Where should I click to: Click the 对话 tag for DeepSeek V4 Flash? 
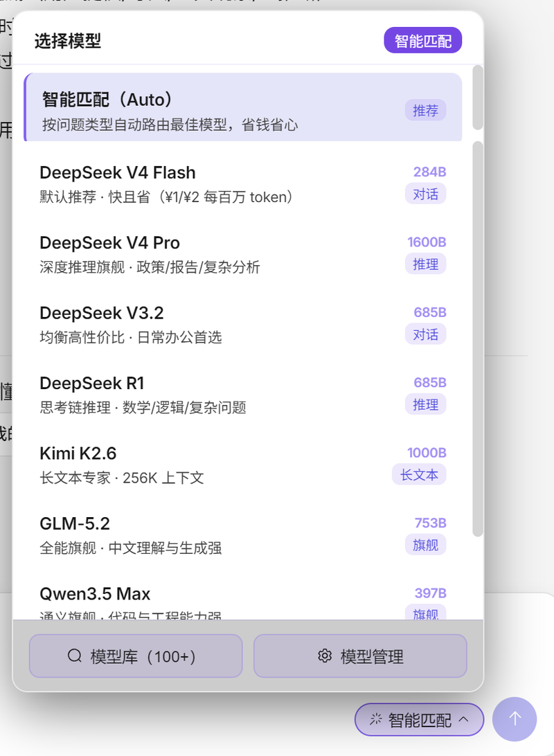coord(426,194)
